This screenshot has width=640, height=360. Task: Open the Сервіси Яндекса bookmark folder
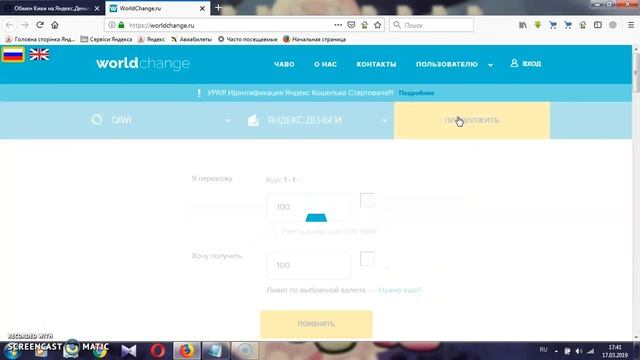click(x=106, y=39)
